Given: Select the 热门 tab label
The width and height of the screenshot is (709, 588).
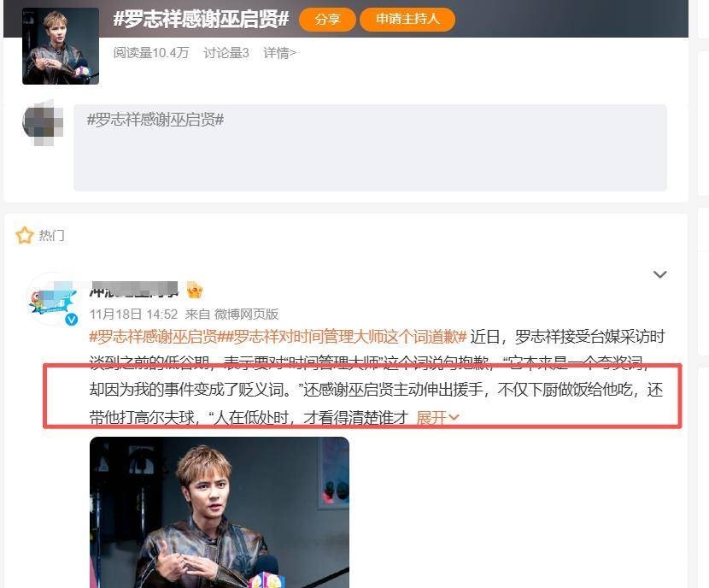Looking at the screenshot, I should coord(51,235).
